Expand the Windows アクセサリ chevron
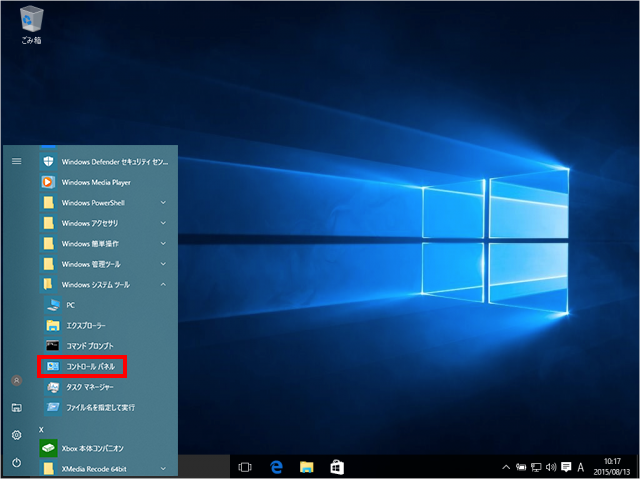This screenshot has height=479, width=640. (163, 223)
